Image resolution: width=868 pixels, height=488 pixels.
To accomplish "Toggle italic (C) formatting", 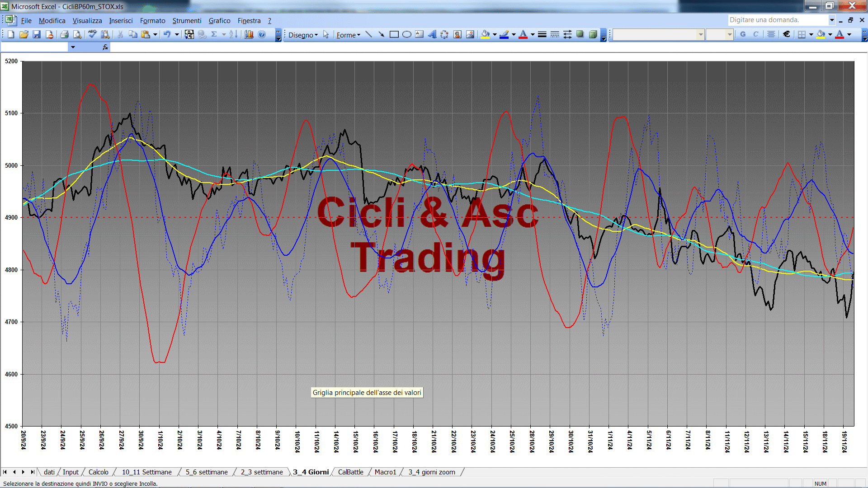I will click(x=755, y=34).
